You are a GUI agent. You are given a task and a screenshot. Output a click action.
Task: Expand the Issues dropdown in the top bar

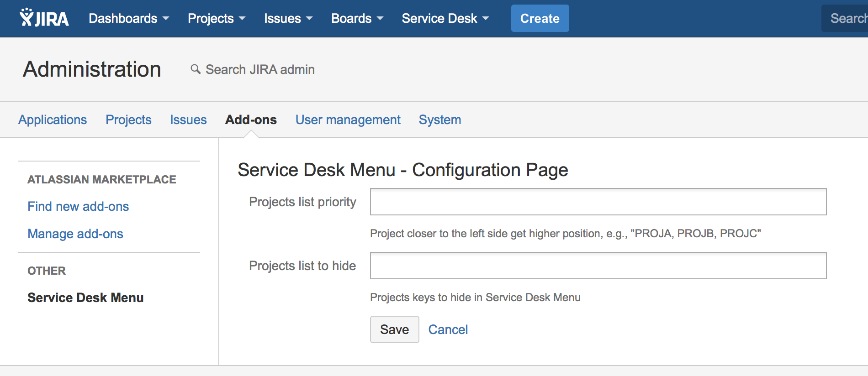(288, 18)
